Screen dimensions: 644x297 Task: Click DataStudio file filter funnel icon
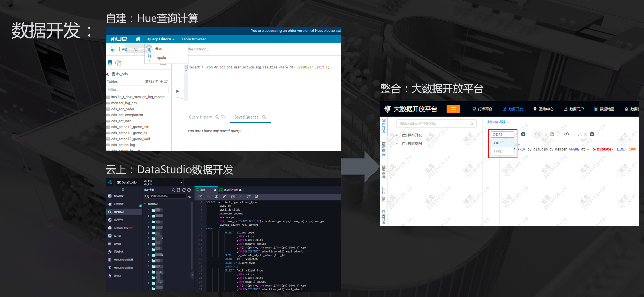point(189,196)
